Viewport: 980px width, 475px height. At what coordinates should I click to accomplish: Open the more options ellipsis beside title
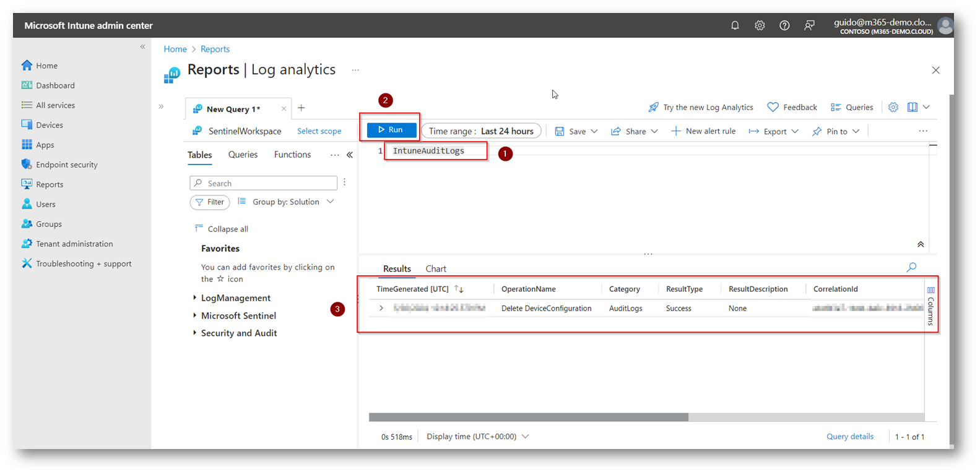click(x=355, y=70)
